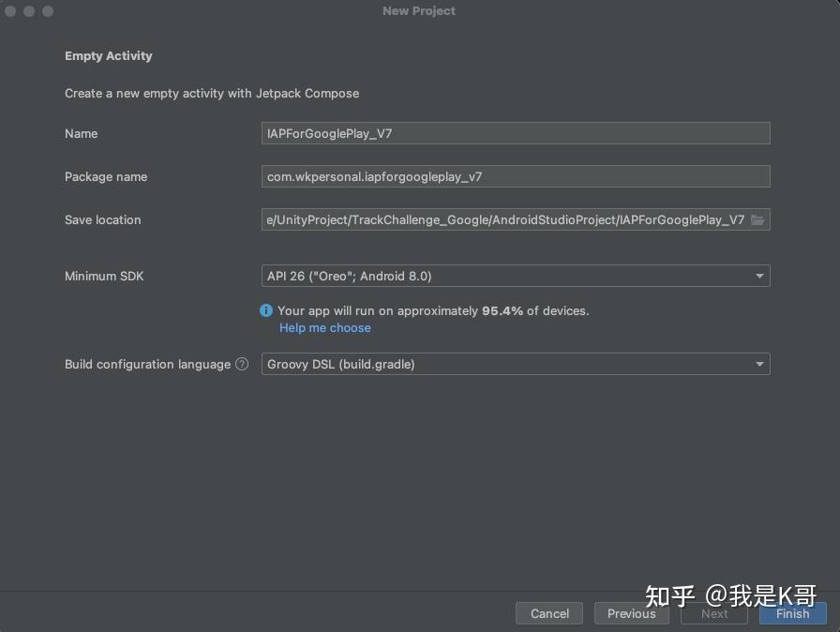Image resolution: width=840 pixels, height=632 pixels.
Task: Open the Groovy DSL build language dropdown
Action: [x=516, y=364]
